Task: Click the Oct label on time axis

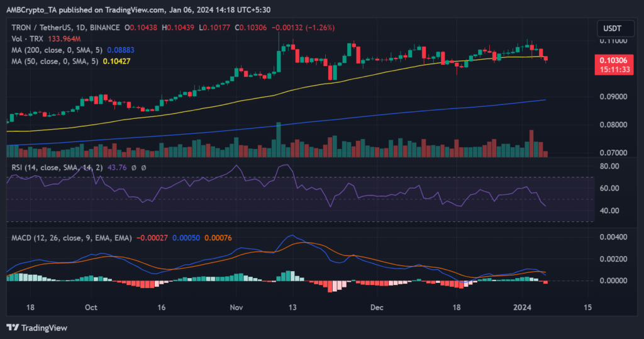Action: coord(91,308)
